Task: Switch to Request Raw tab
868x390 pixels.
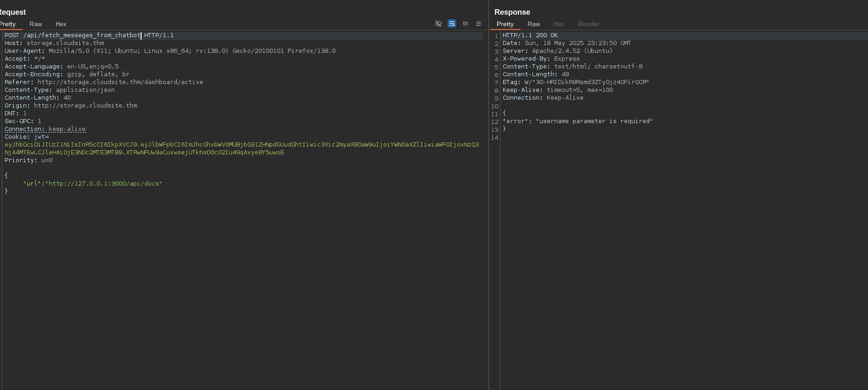Action: pyautogui.click(x=35, y=24)
